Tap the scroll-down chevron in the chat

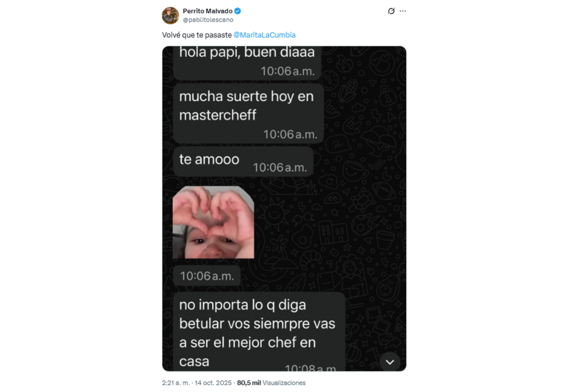pyautogui.click(x=390, y=362)
